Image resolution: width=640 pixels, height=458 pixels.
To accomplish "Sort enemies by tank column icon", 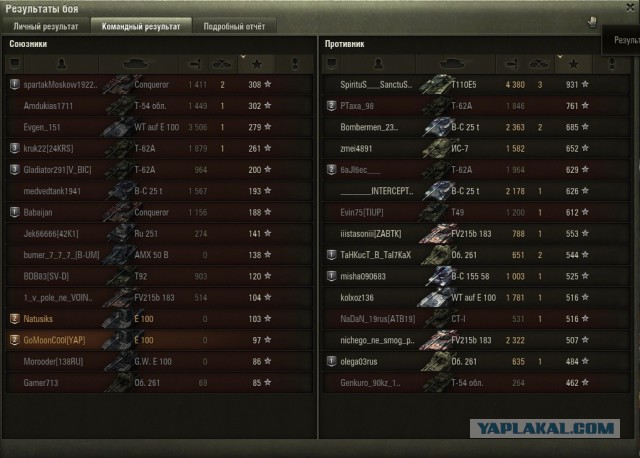I will 452,64.
